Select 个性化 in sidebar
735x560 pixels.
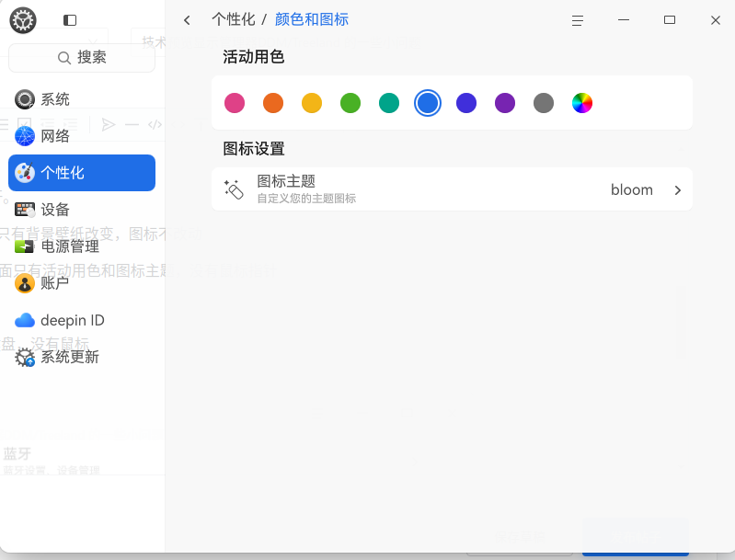point(82,173)
